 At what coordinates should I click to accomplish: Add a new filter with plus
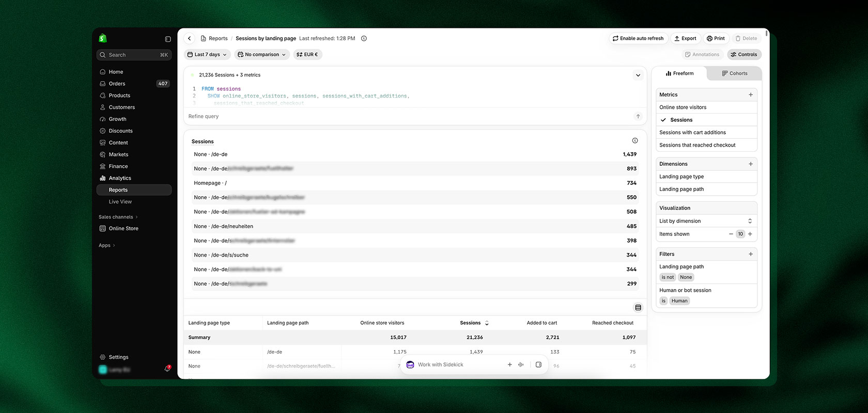[x=751, y=254]
